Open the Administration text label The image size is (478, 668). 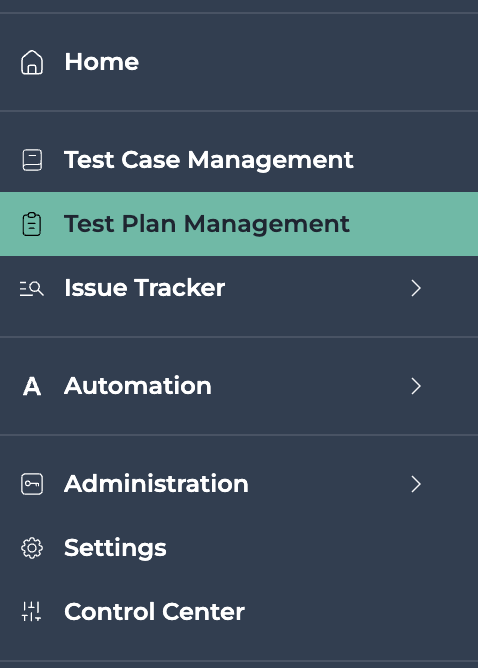pyautogui.click(x=156, y=484)
